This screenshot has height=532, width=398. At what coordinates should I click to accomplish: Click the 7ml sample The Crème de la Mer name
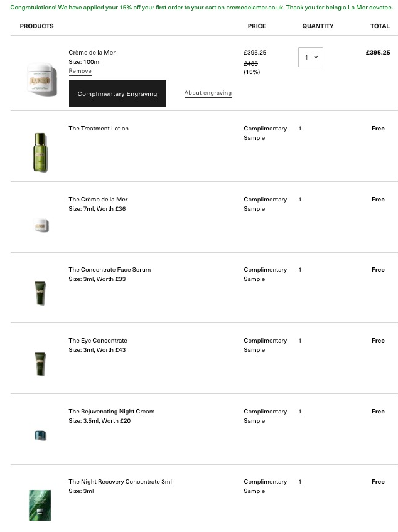pos(98,199)
